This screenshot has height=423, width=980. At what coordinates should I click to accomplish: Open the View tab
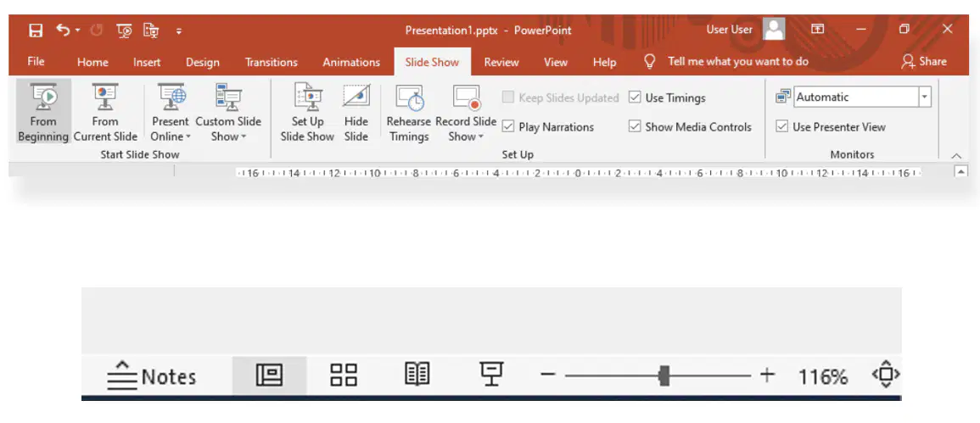556,62
